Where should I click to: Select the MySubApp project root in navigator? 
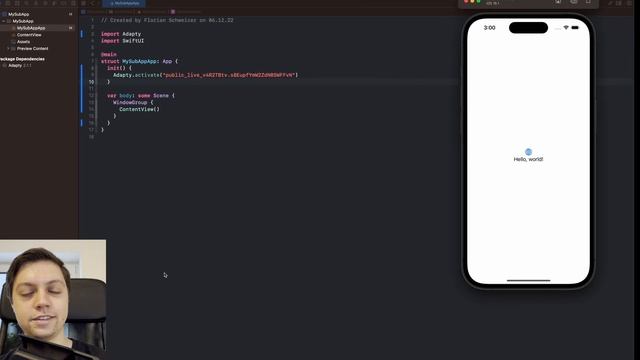pos(18,14)
